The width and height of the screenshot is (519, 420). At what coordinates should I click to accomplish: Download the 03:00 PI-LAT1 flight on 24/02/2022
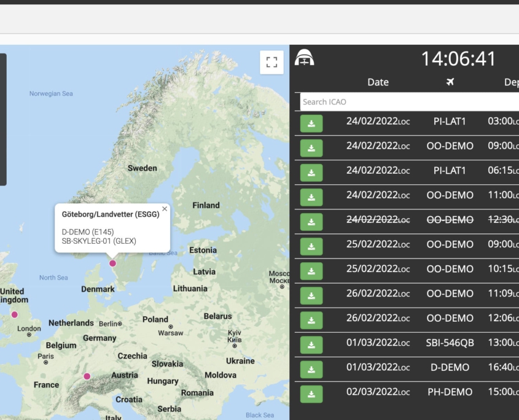311,123
